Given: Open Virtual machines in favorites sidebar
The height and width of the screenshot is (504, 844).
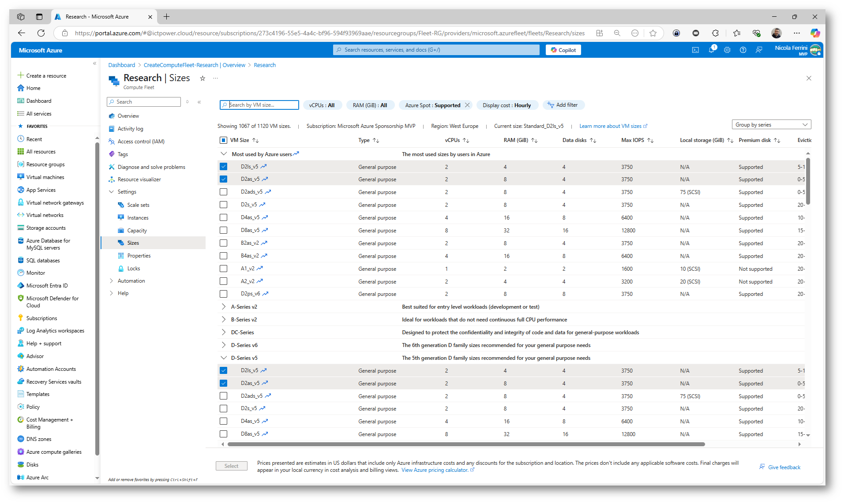Looking at the screenshot, I should tap(45, 177).
